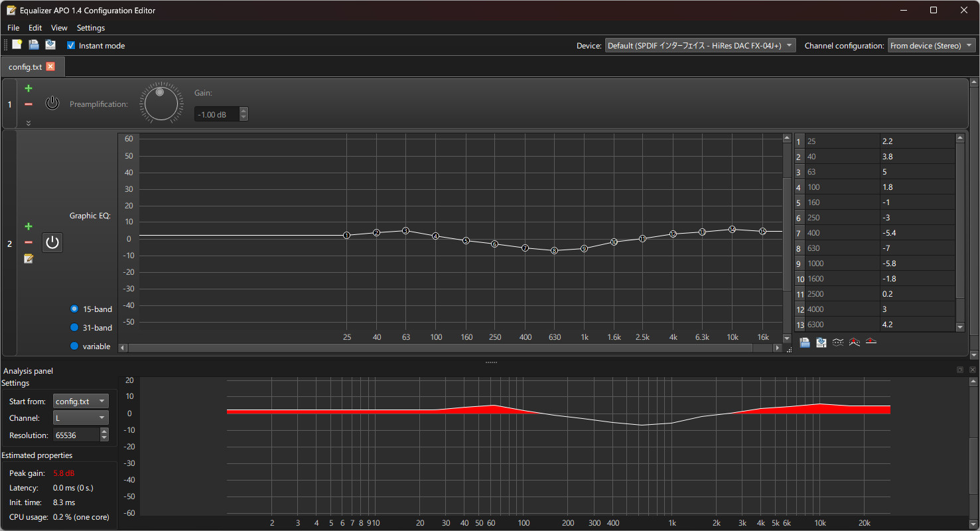
Task: Click the save-file toolbar icon beside Instant mode
Action: 50,45
